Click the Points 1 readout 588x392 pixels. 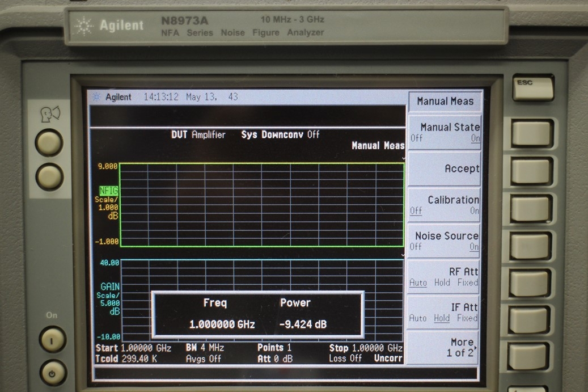274,348
